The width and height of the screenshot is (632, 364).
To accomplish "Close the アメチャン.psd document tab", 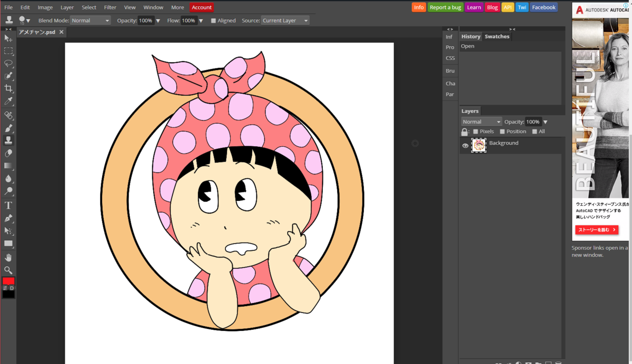I will 61,32.
